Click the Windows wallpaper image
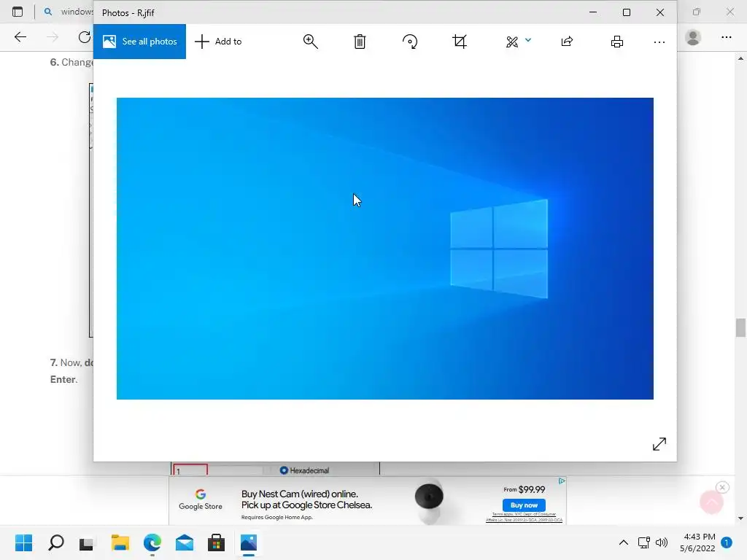The width and height of the screenshot is (747, 560). point(385,249)
